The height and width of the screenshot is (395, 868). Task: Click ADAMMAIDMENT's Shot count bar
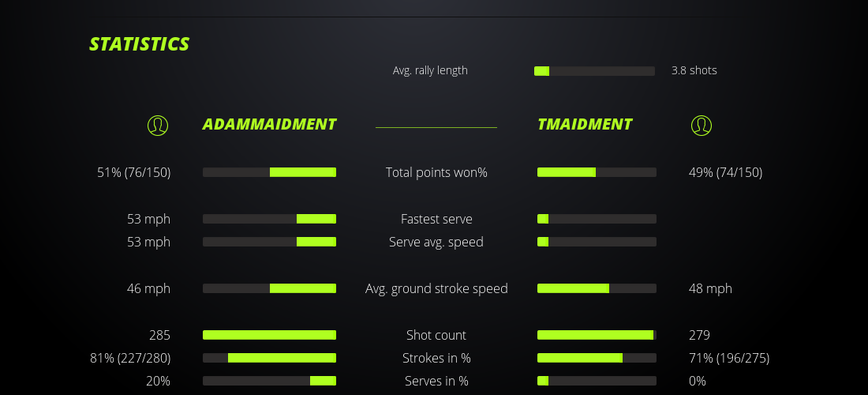pyautogui.click(x=269, y=335)
